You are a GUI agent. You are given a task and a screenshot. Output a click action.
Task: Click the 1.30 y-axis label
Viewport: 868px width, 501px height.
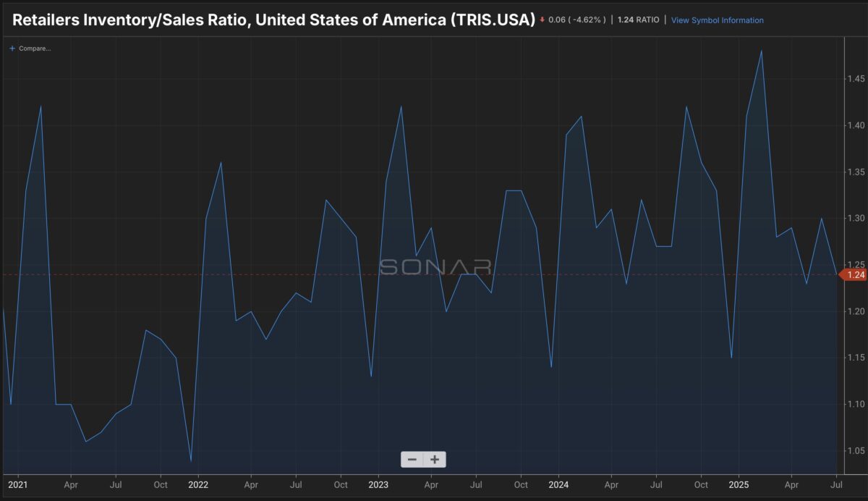(x=856, y=218)
